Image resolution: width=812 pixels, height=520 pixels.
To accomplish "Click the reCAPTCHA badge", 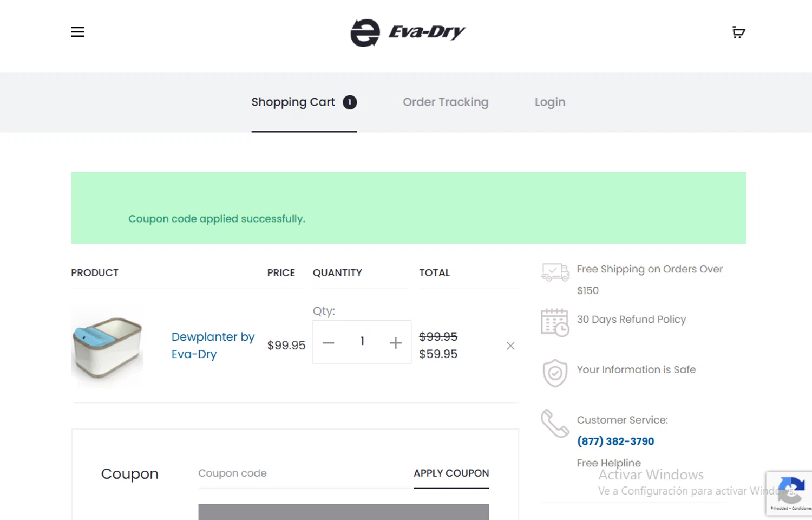I will pyautogui.click(x=789, y=493).
